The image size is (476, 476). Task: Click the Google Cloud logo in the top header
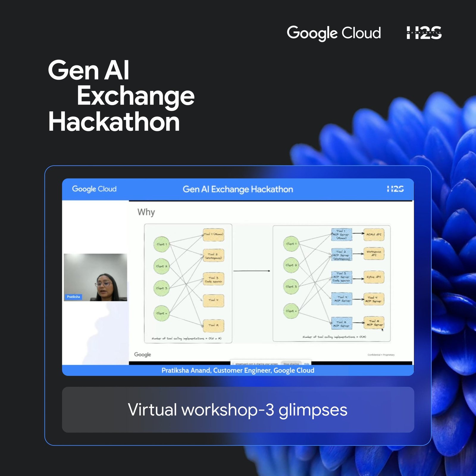tap(333, 33)
